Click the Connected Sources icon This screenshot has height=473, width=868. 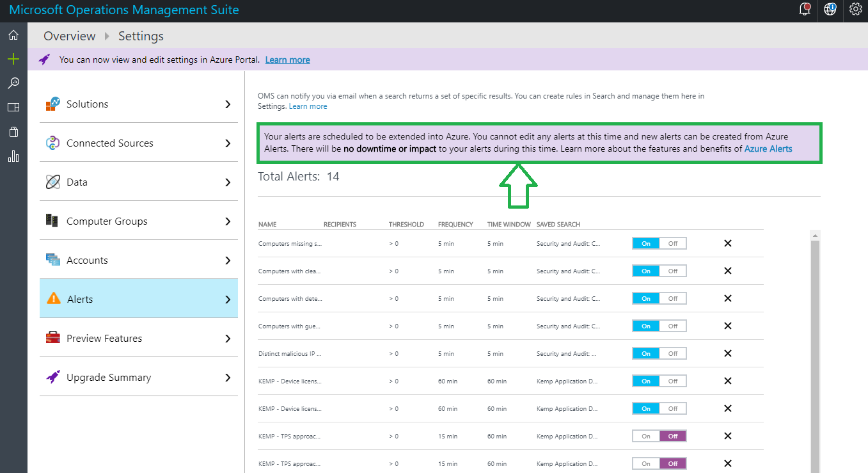(x=53, y=143)
